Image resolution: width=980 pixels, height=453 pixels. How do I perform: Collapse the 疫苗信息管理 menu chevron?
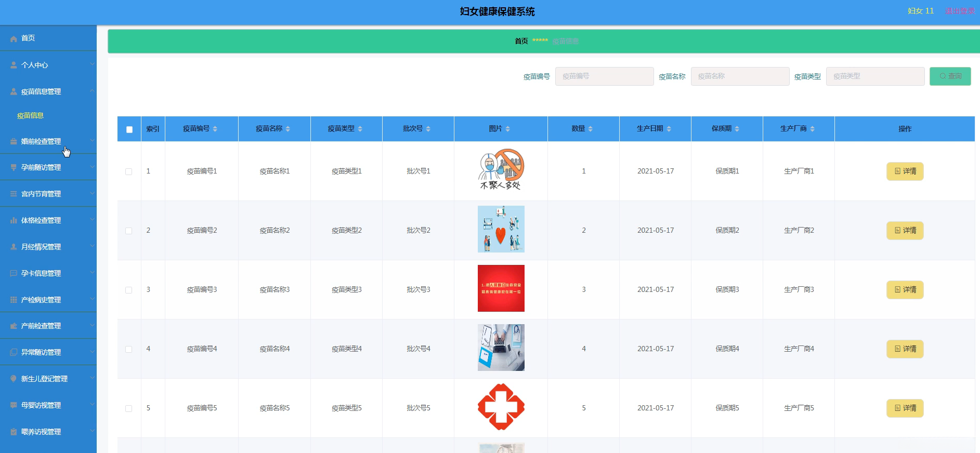92,91
